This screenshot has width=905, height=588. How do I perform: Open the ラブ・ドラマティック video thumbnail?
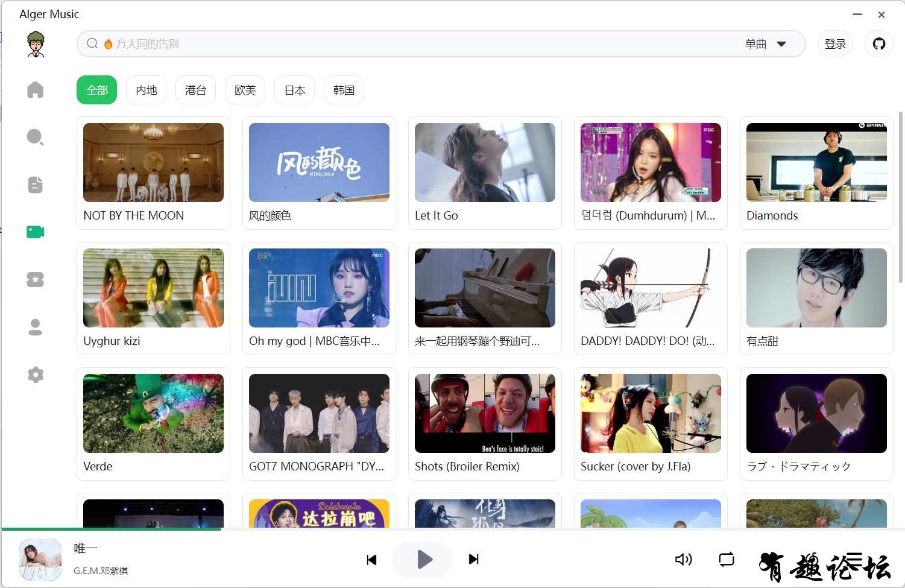click(816, 413)
